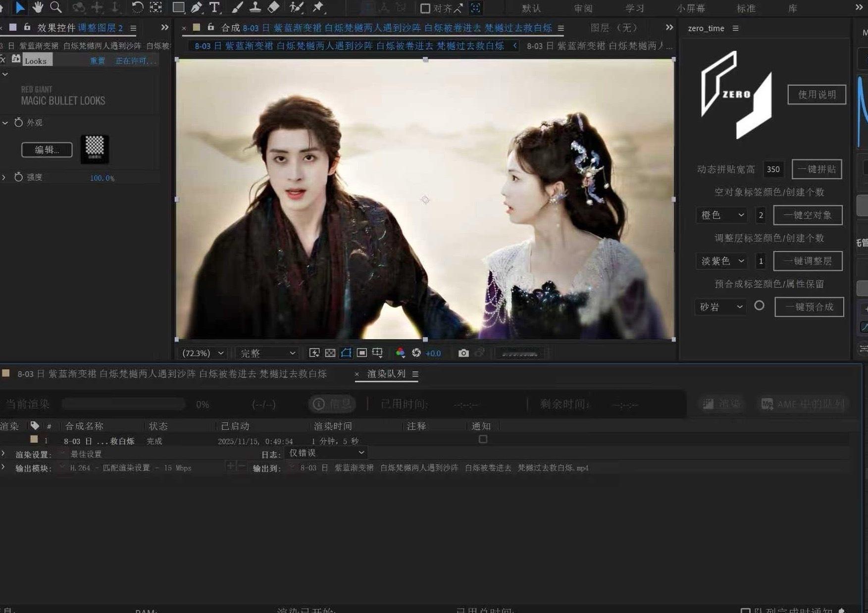Toggle the lock on effect controls panel
Screen dimensions: 868x613
[x=27, y=27]
